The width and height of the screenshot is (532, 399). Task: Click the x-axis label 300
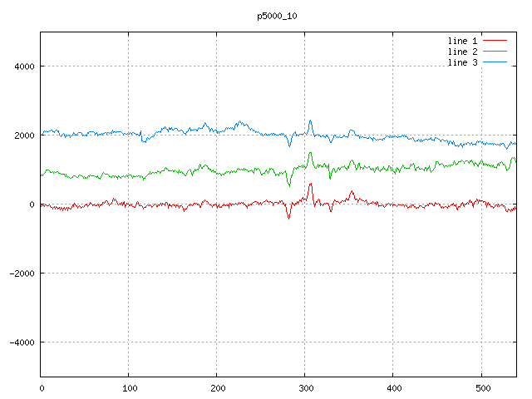(306, 388)
